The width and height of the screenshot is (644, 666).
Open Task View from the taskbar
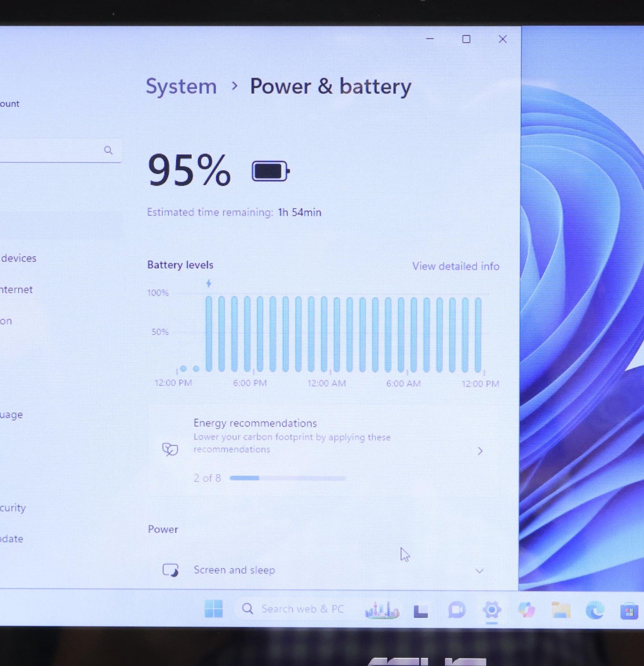click(x=421, y=611)
